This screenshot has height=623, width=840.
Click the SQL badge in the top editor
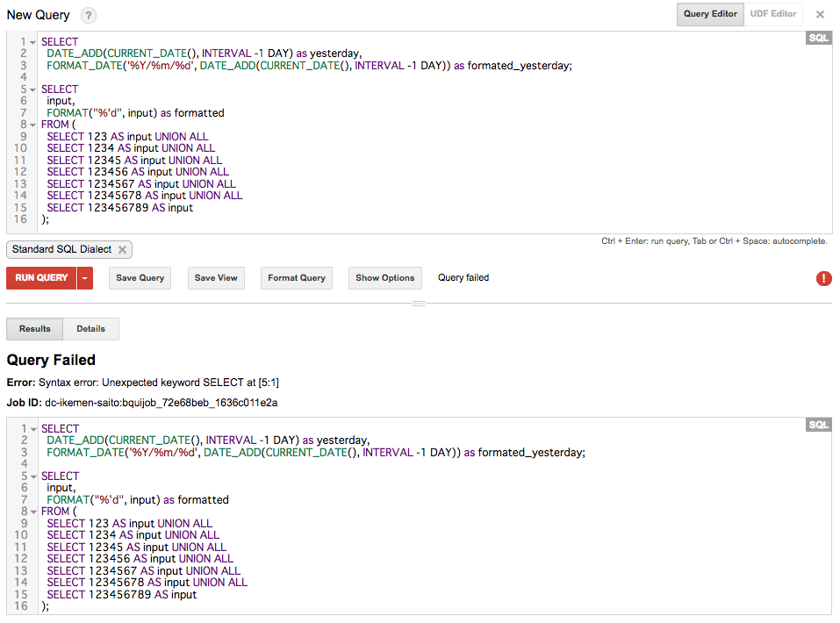[818, 38]
